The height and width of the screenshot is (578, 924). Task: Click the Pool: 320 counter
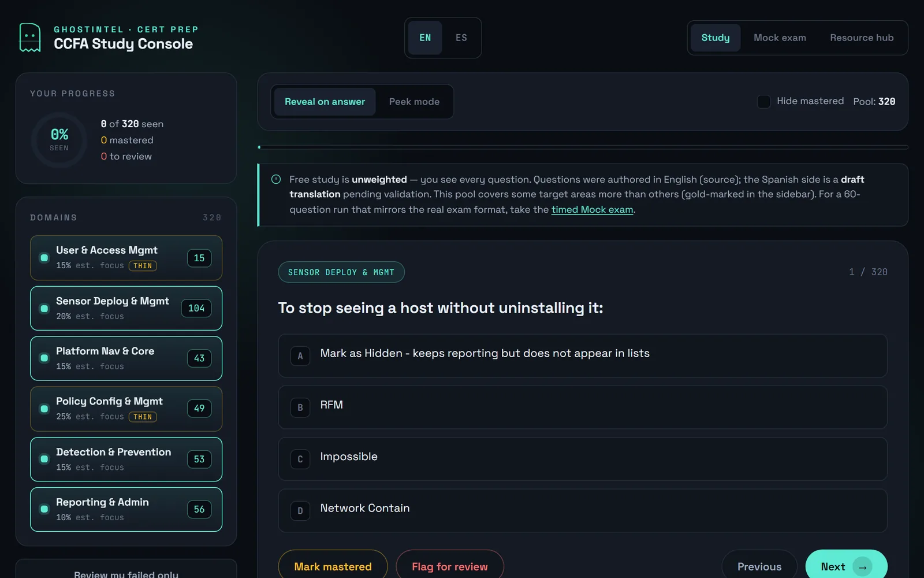pyautogui.click(x=874, y=102)
